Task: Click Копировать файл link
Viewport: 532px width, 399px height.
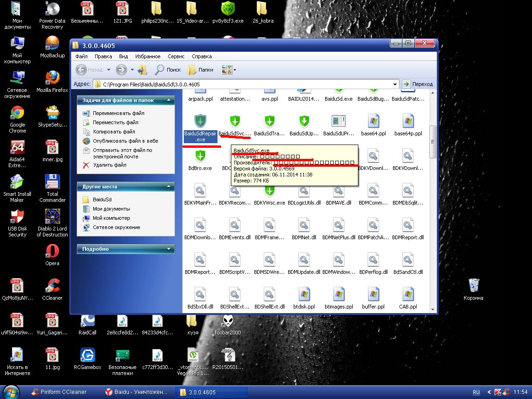Action: [114, 131]
